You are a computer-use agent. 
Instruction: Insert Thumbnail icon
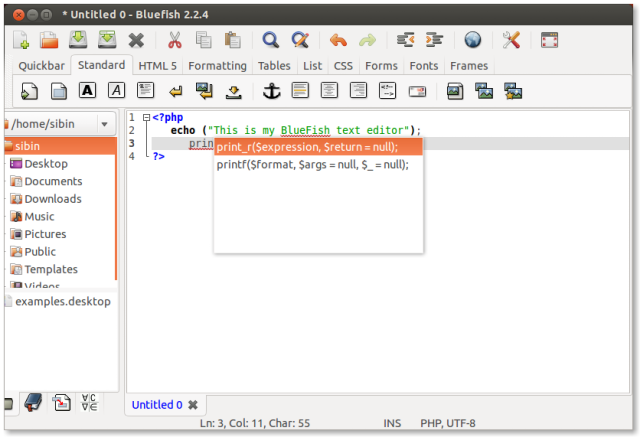coord(484,91)
